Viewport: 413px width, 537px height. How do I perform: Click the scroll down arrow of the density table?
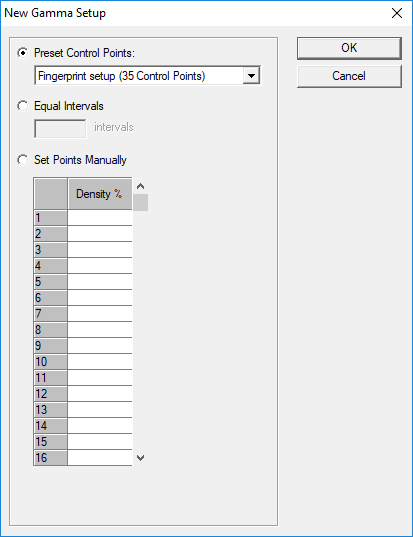140,458
